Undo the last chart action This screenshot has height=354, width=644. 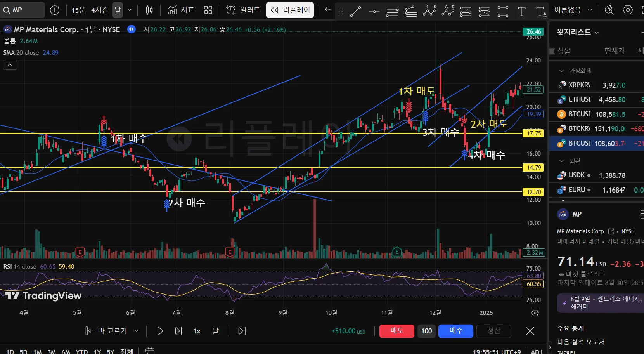[328, 10]
